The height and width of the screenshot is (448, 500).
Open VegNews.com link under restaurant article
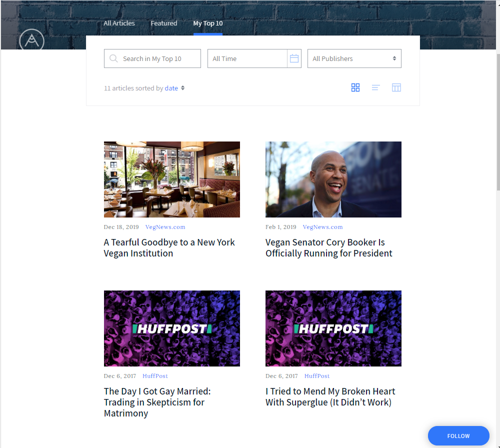coord(165,227)
